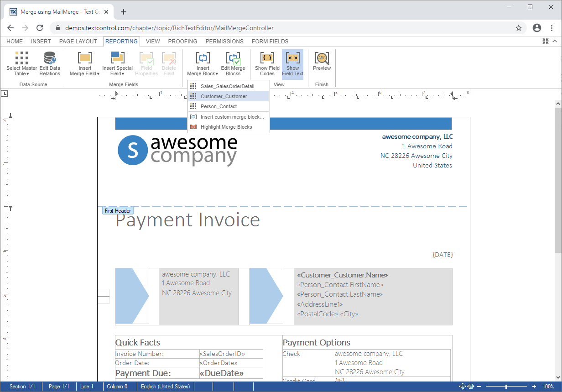The height and width of the screenshot is (392, 562).
Task: Toggle Show Field Codes
Action: click(267, 64)
